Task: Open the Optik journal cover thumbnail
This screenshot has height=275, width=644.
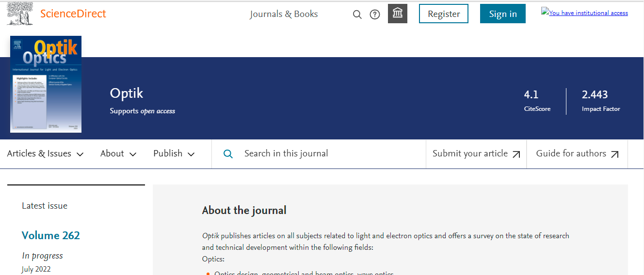Action: tap(46, 84)
